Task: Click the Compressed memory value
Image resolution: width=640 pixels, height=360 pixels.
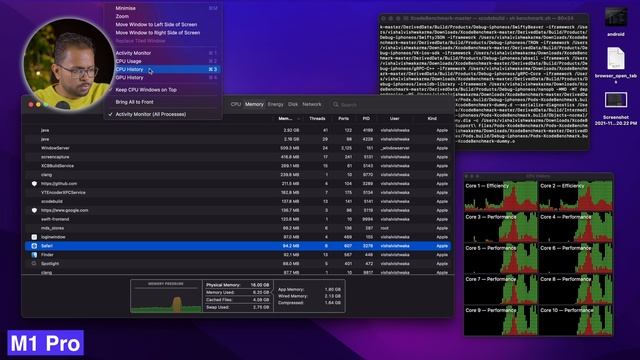Action: [332, 303]
